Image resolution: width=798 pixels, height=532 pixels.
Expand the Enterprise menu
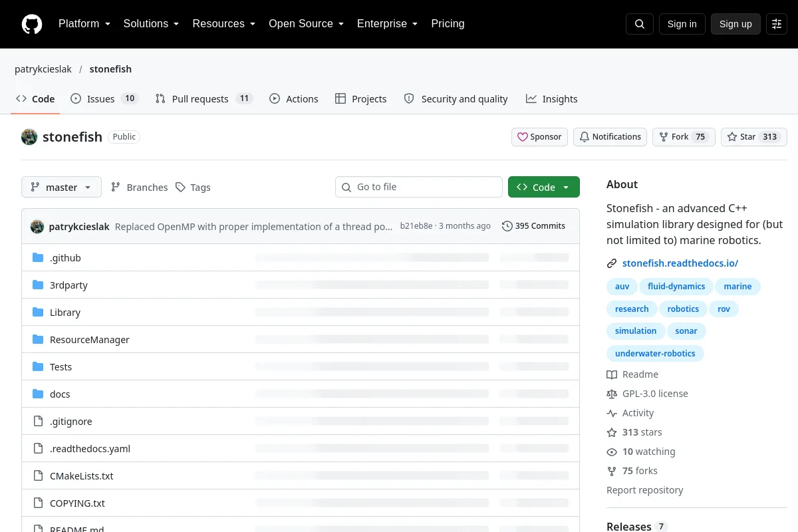(387, 24)
